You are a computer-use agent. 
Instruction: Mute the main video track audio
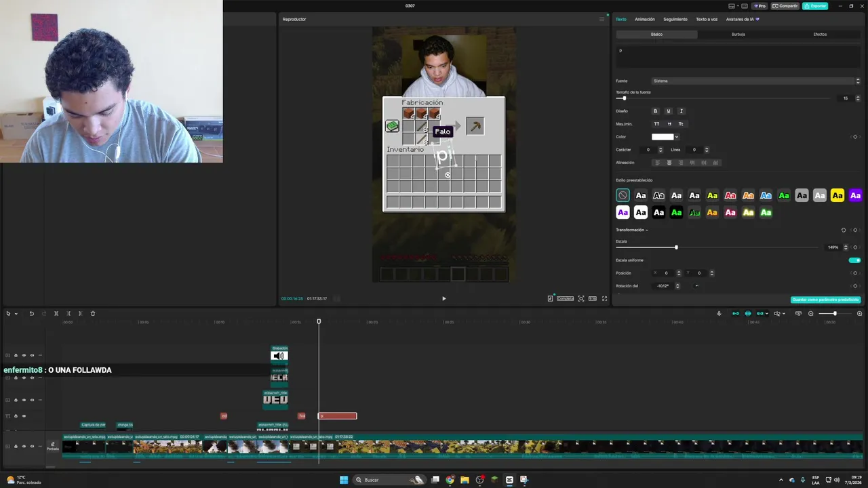tap(32, 446)
